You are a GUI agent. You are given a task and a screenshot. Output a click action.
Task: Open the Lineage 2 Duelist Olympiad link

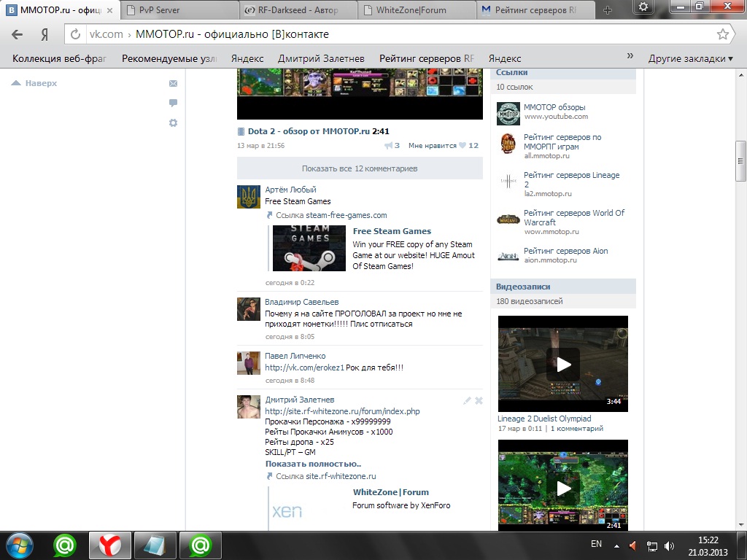pyautogui.click(x=544, y=419)
